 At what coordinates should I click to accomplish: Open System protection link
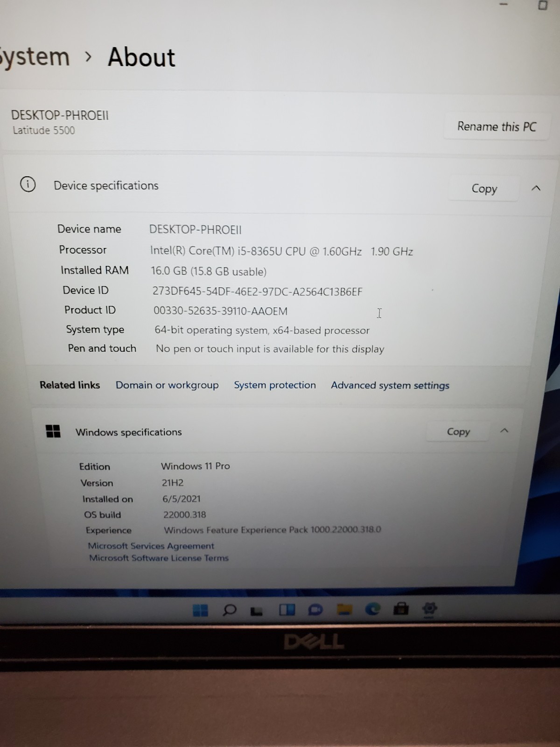(275, 385)
